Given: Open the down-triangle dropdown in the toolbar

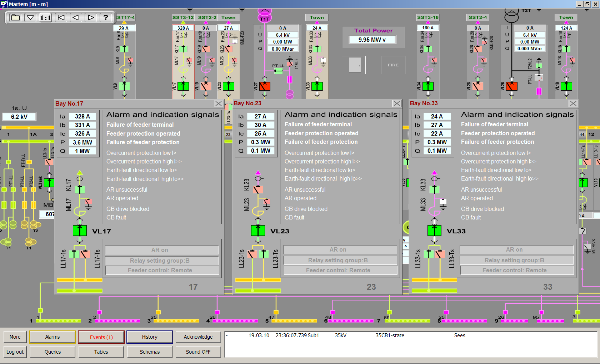Looking at the screenshot, I should tap(30, 17).
